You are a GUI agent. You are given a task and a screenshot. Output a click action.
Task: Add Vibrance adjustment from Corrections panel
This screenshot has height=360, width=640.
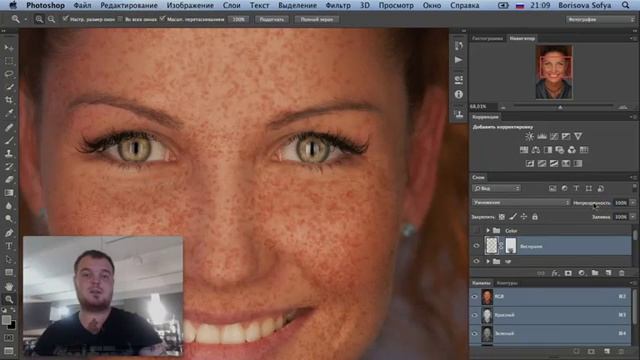click(x=578, y=136)
